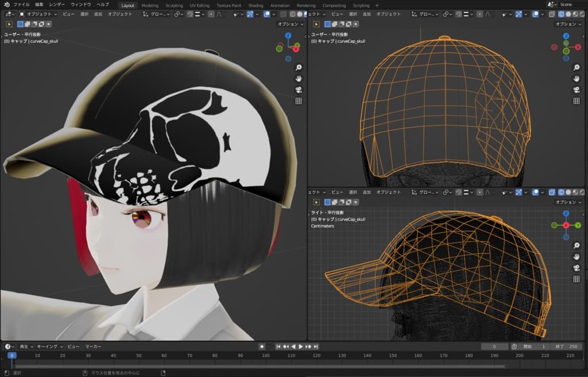Click camera view icon in the top-right viewport
Screen dimensions: 588x377
tap(577, 90)
